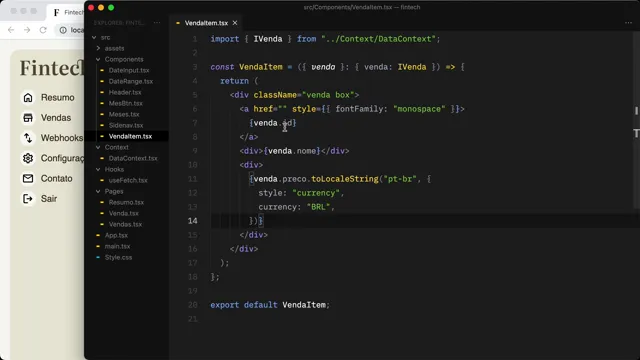The height and width of the screenshot is (360, 640).
Task: Open MesBtn.tsx in explorer
Action: click(125, 103)
